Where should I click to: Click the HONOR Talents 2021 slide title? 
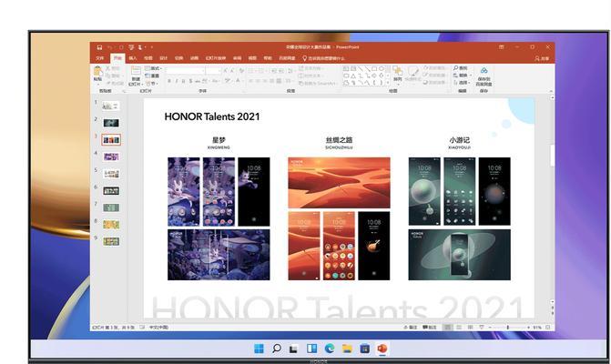click(212, 116)
